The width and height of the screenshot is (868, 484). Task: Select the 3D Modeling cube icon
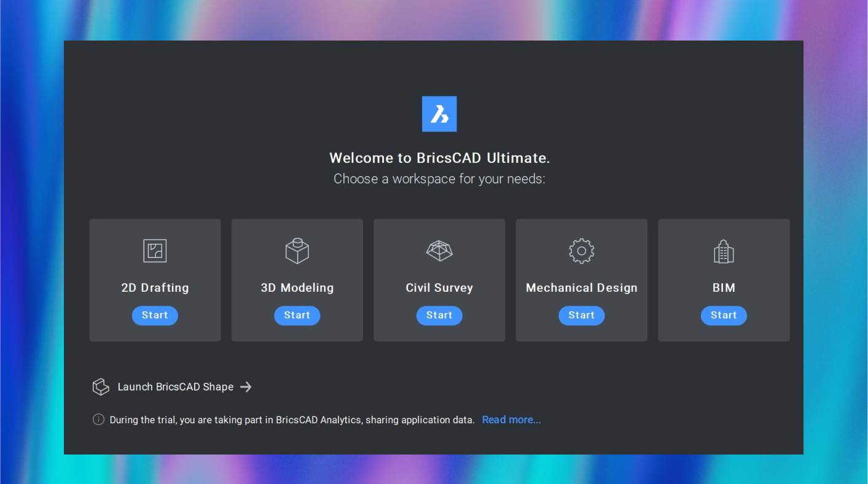(x=297, y=251)
